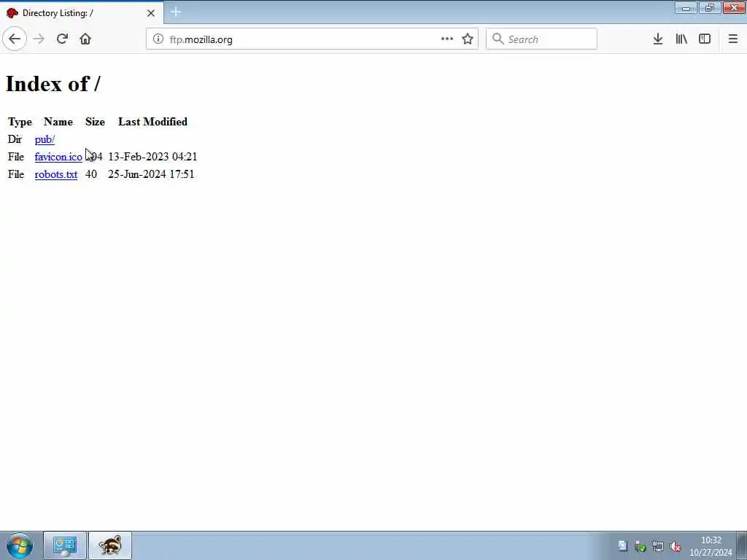Close the Directory Listing tab
This screenshot has height=560, width=747.
pos(151,13)
